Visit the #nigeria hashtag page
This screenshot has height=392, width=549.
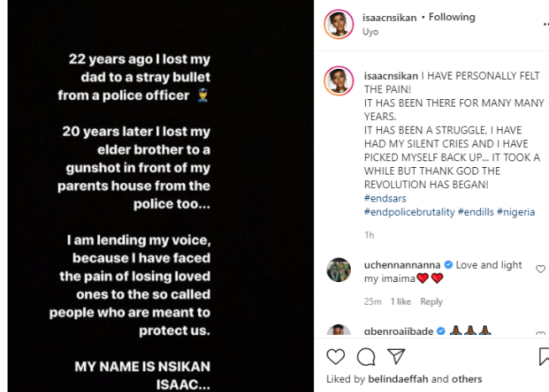pos(515,212)
